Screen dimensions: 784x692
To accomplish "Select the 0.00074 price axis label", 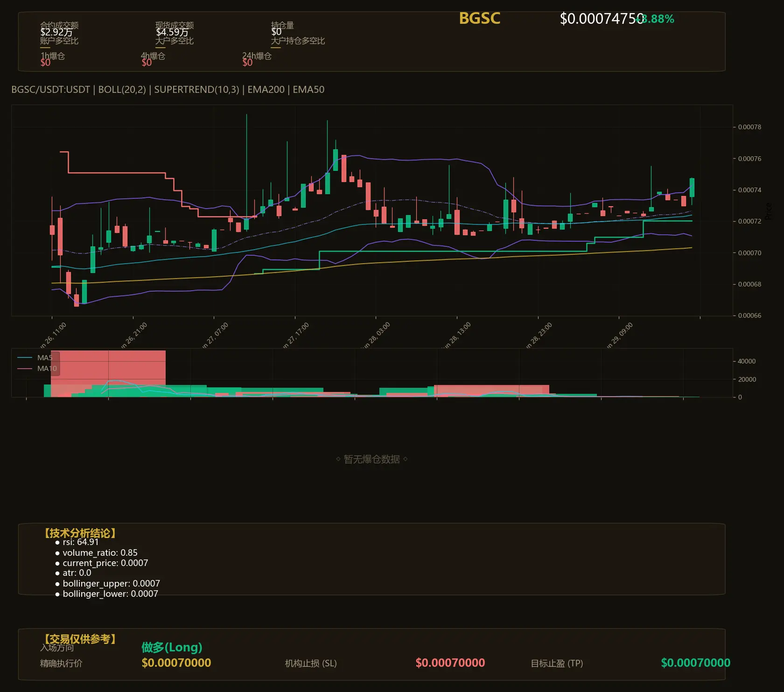I will click(x=749, y=190).
